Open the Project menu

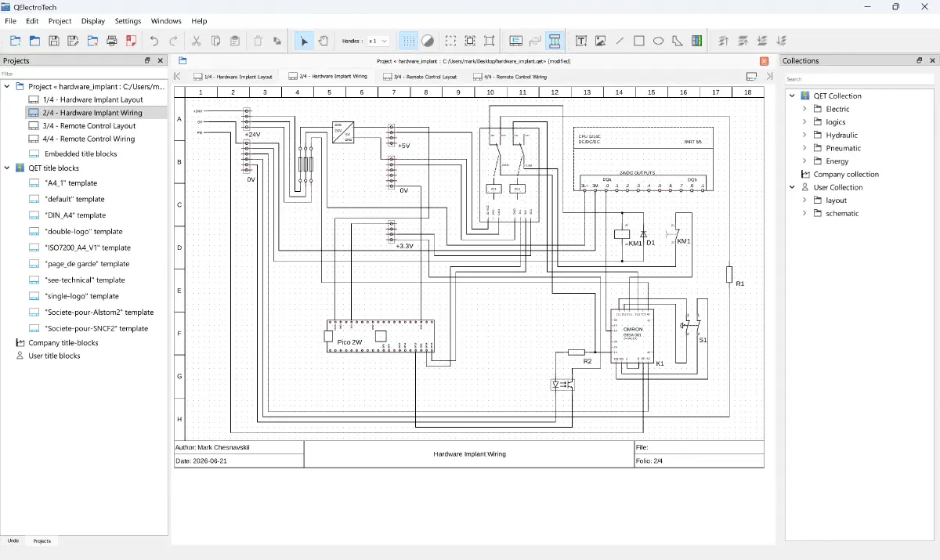point(60,21)
